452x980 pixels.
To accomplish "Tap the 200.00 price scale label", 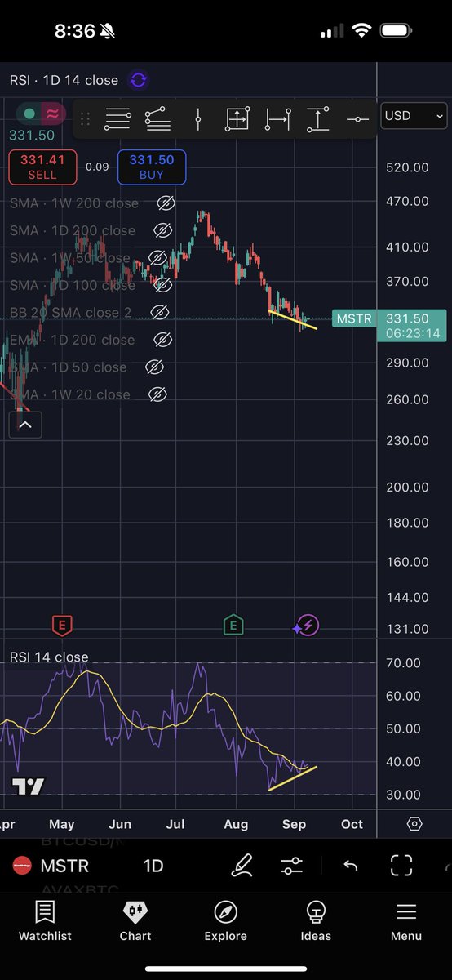I will click(407, 487).
